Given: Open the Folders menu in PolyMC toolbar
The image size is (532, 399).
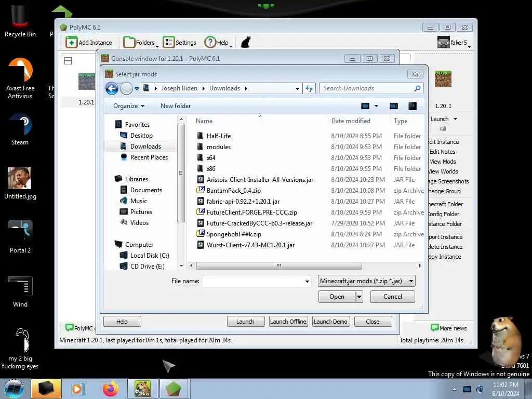Looking at the screenshot, I should tap(140, 43).
